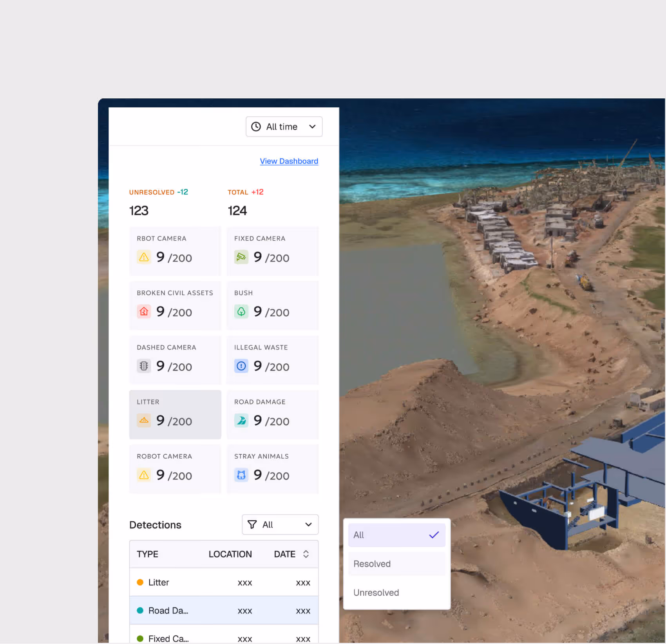Click the Stray Animals cat icon
666x644 pixels.
(241, 475)
